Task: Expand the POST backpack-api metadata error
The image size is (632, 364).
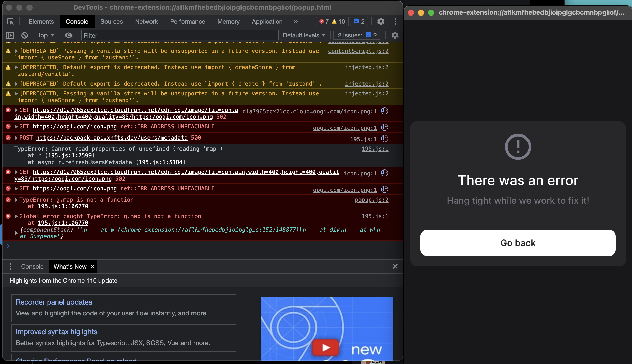Action: coord(16,138)
